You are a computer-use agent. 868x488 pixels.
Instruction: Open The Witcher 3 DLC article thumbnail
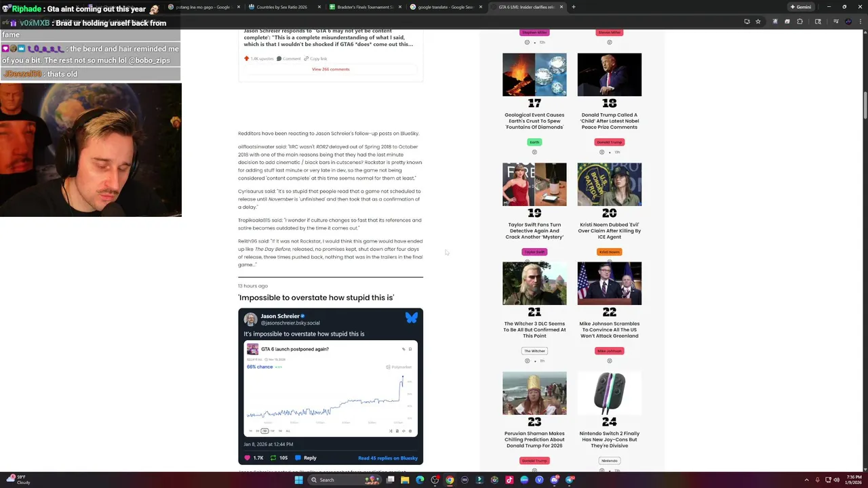click(534, 283)
